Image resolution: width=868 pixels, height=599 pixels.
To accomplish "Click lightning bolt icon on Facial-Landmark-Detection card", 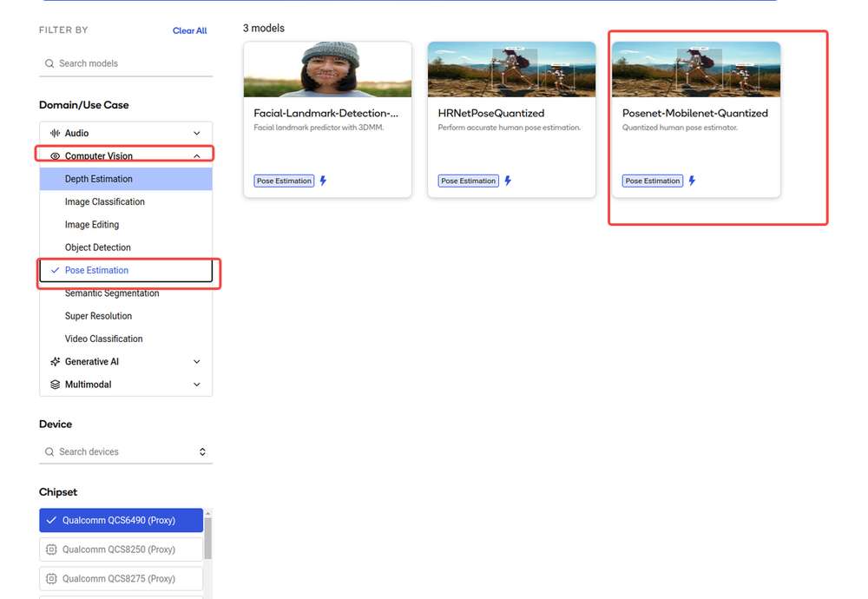I will 323,181.
